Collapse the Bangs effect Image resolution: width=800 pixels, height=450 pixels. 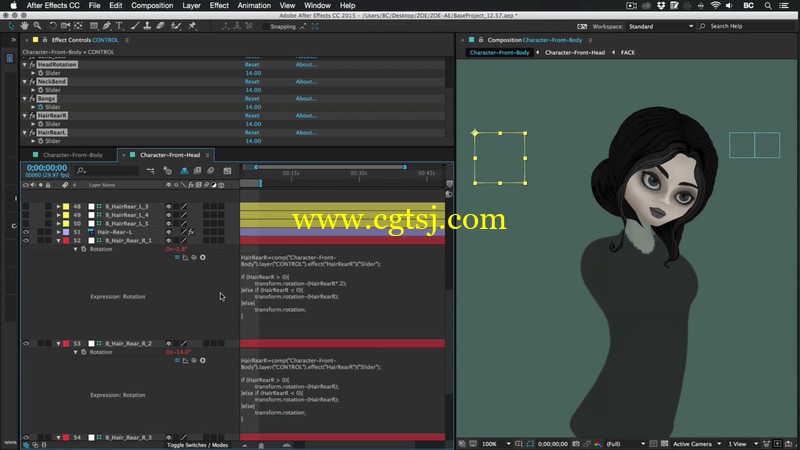(x=24, y=98)
